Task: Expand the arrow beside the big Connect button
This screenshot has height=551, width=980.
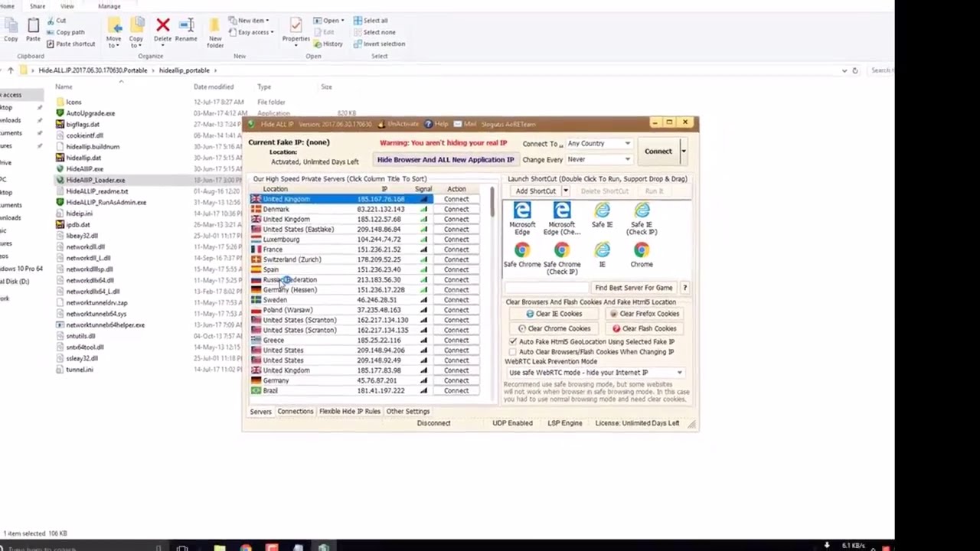Action: pyautogui.click(x=684, y=151)
